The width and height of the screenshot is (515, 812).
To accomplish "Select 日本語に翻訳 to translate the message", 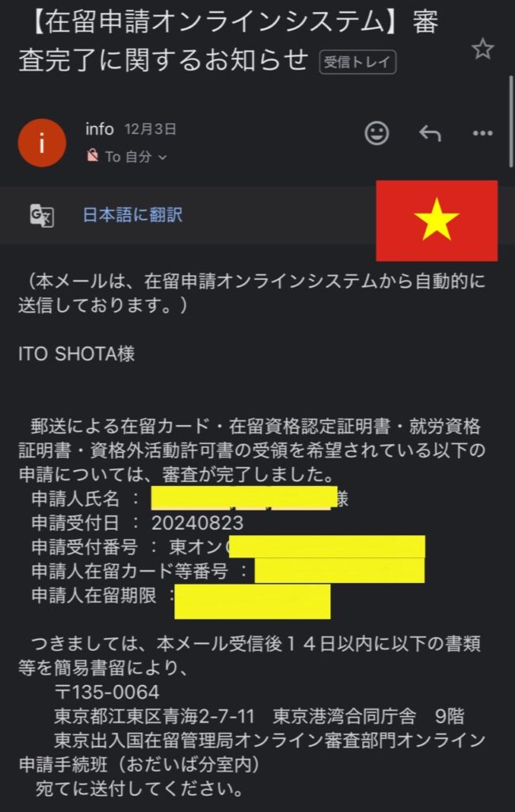I will (132, 215).
